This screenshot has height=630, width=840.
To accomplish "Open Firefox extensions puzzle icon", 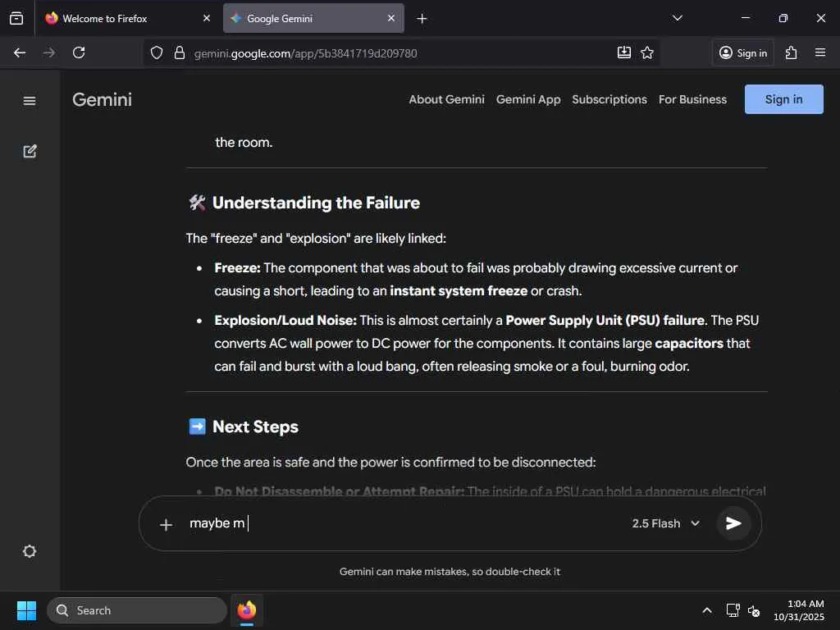I will pyautogui.click(x=791, y=53).
